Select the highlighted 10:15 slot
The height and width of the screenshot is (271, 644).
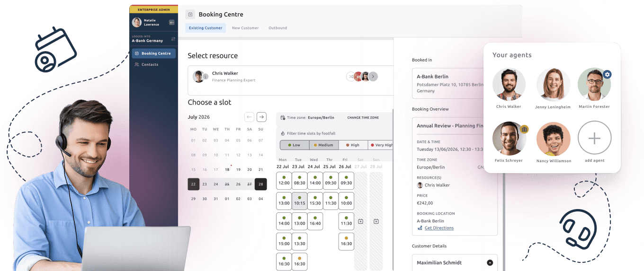coord(300,201)
